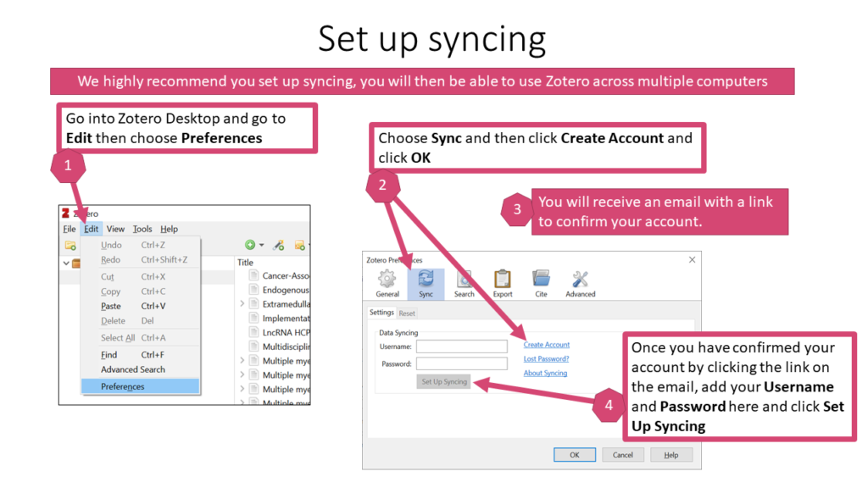
Task: Click inside the Username input field
Action: pos(462,346)
